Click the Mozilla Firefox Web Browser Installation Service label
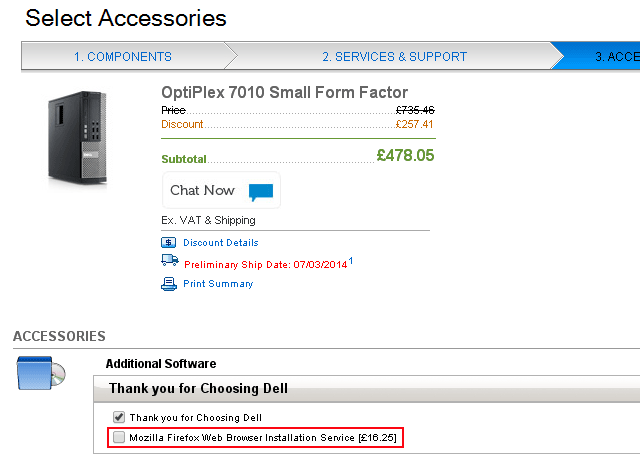Image resolution: width=640 pixels, height=463 pixels. click(x=265, y=438)
